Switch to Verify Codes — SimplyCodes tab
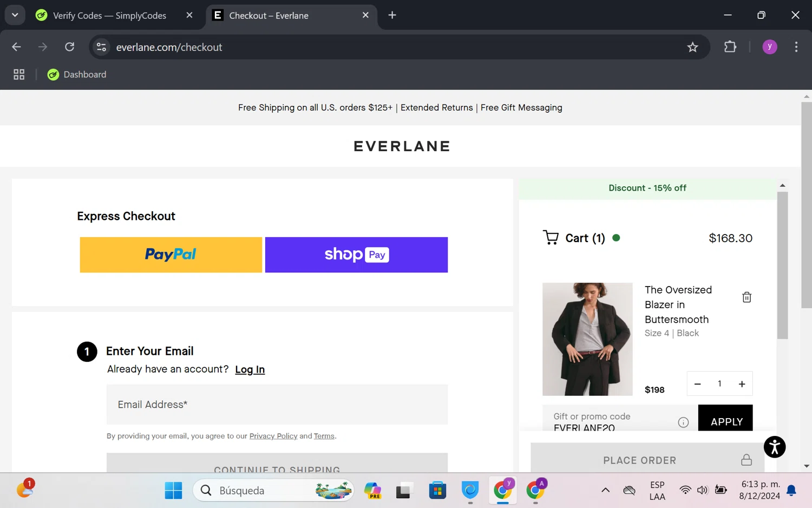The width and height of the screenshot is (812, 508). pyautogui.click(x=109, y=16)
